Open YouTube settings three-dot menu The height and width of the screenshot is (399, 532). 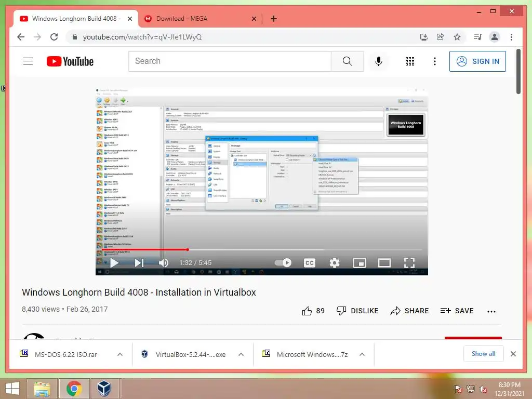point(435,61)
